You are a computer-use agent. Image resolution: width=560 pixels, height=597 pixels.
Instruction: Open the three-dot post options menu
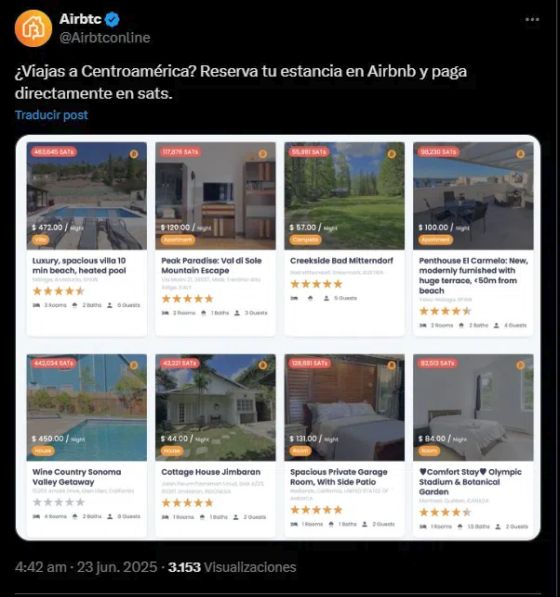click(532, 19)
